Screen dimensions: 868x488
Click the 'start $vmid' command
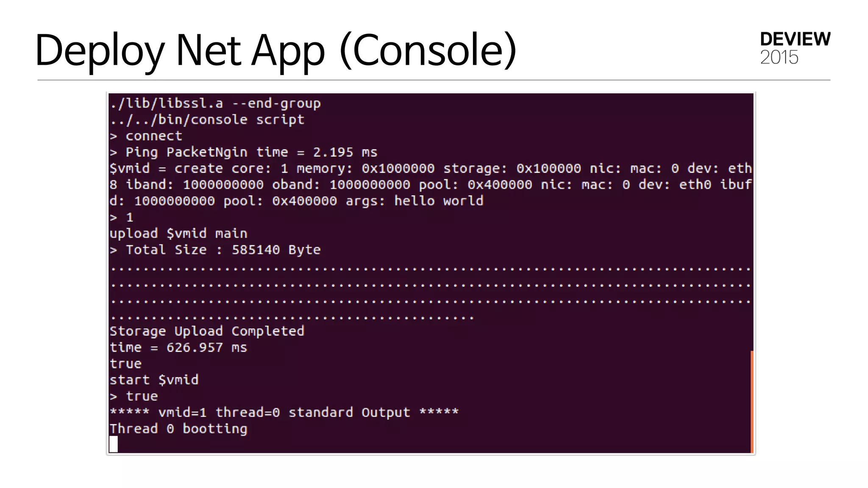click(x=154, y=380)
